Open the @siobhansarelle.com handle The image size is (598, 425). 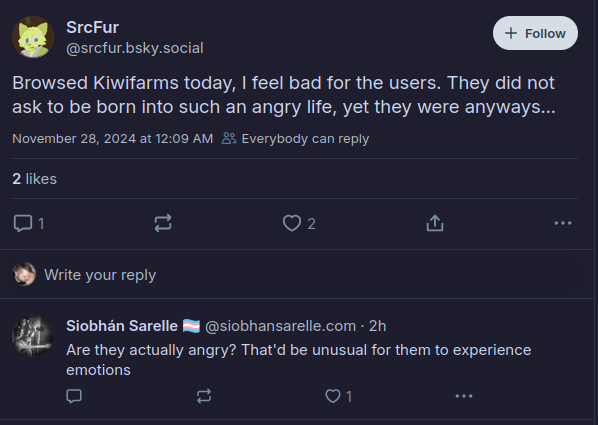[280, 326]
